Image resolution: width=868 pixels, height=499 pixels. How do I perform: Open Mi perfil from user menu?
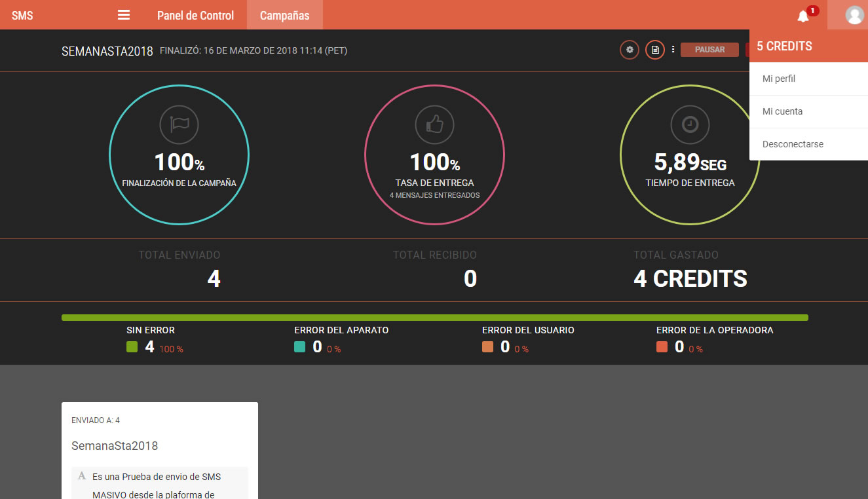click(808, 79)
